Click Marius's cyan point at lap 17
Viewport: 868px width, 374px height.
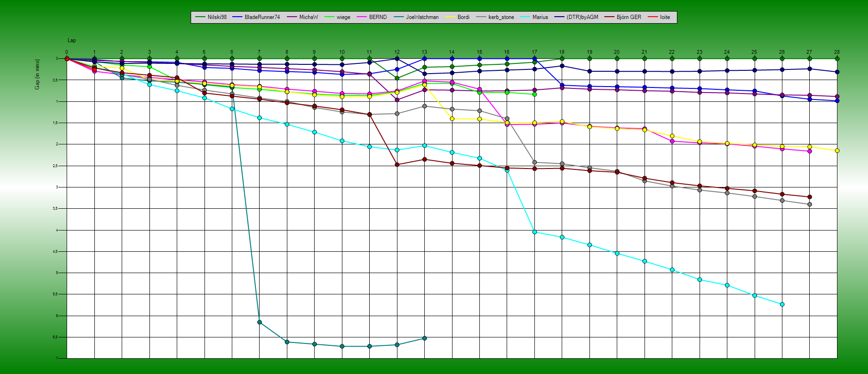click(x=535, y=232)
